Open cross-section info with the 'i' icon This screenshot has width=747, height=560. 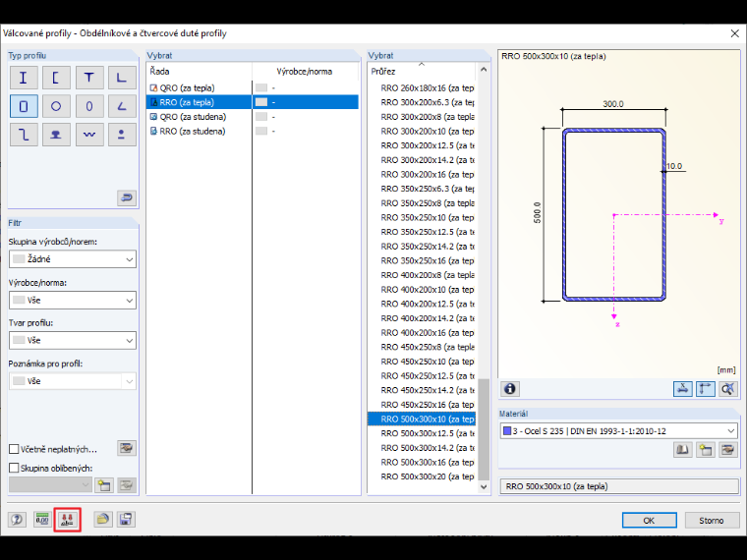click(510, 389)
